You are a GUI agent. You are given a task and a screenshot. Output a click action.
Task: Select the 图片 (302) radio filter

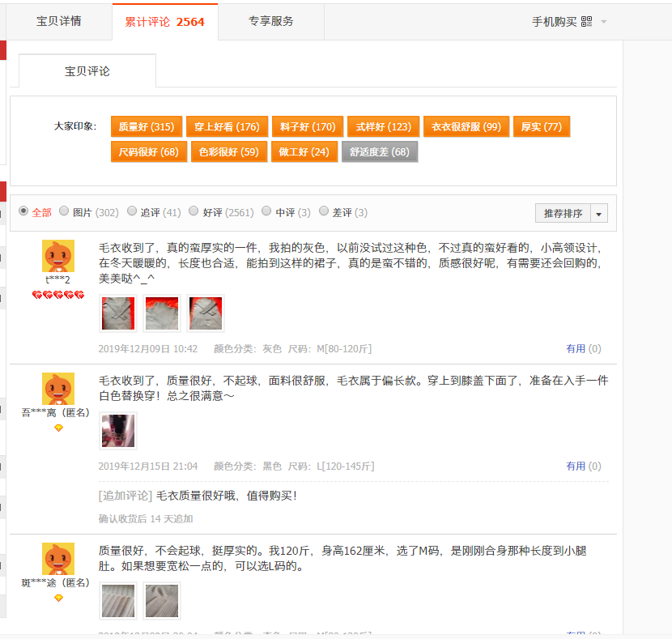coord(64,211)
